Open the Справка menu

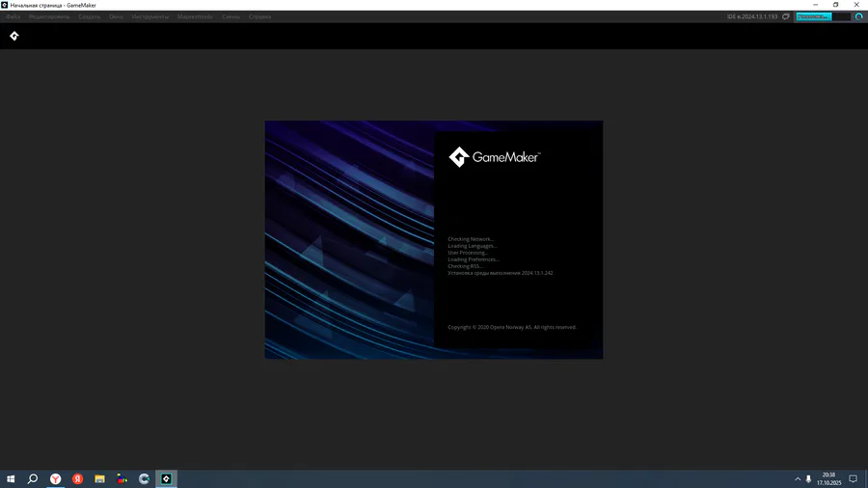[259, 16]
